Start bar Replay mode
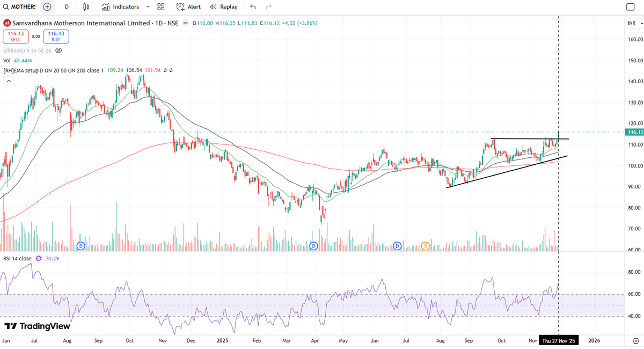This screenshot has height=349, width=644. pyautogui.click(x=224, y=7)
